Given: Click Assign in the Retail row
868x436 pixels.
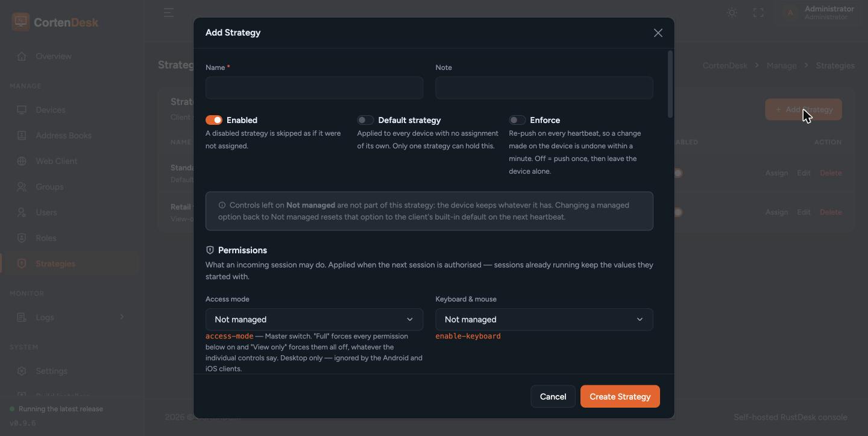Looking at the screenshot, I should 776,212.
